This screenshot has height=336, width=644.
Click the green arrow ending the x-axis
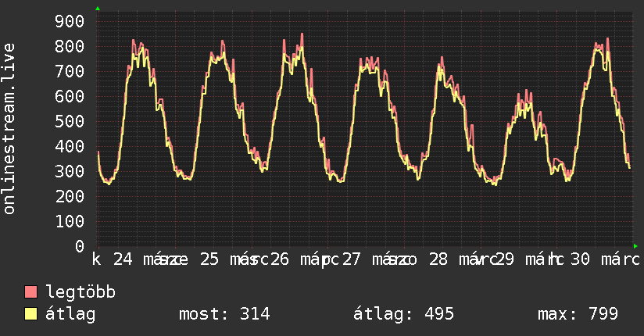click(635, 246)
